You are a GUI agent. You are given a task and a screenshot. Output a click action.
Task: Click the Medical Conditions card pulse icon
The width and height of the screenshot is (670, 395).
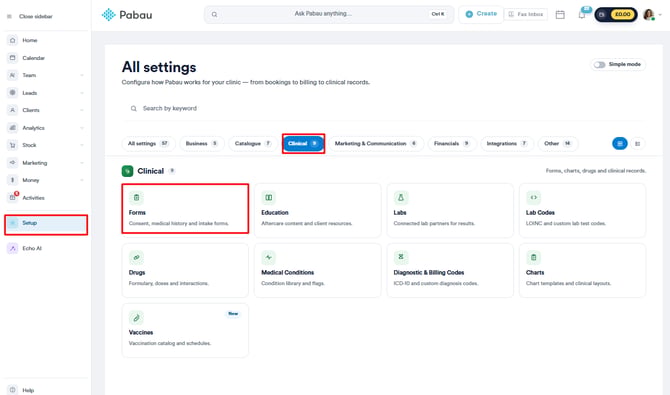(269, 257)
